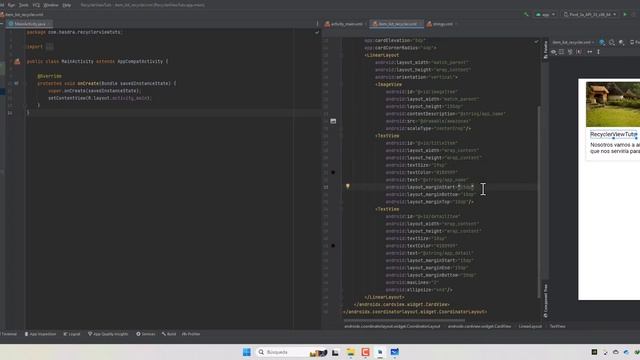
Task: Click the warning icon beside MainActivity class
Action: coord(17,61)
